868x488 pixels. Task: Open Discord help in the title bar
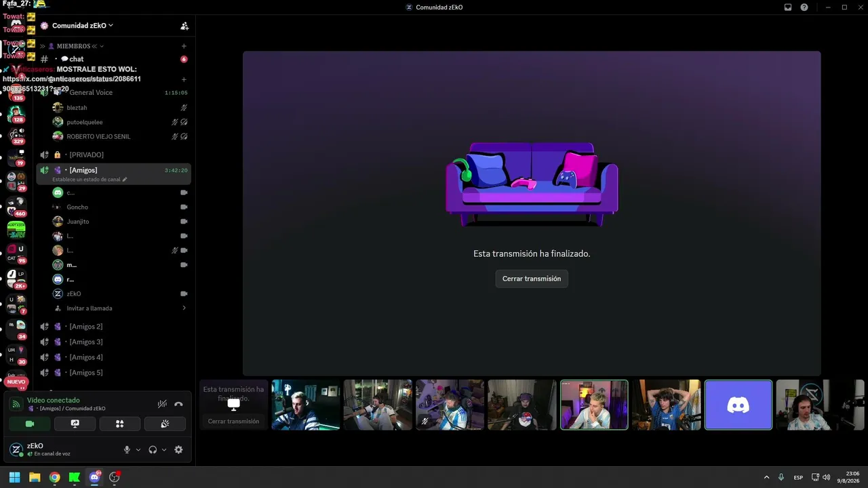pyautogui.click(x=804, y=7)
